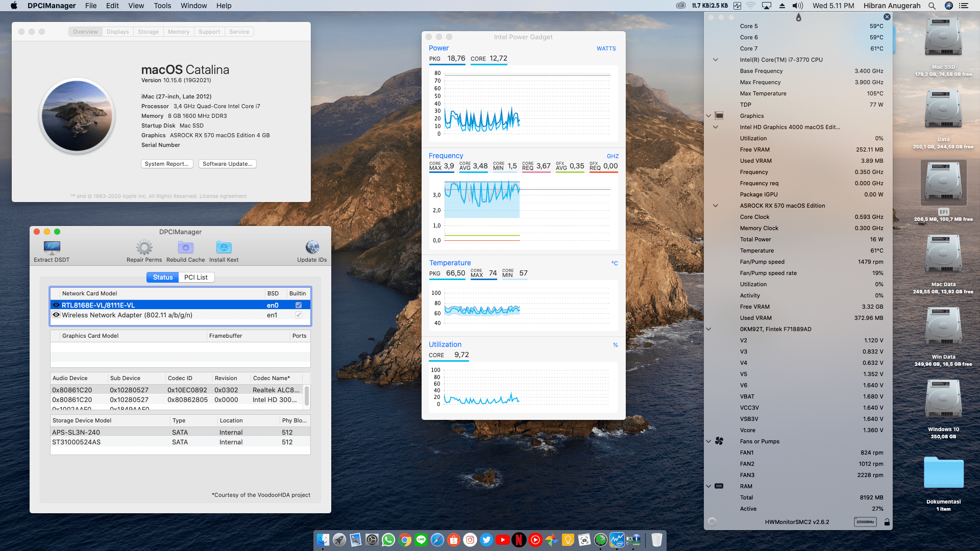This screenshot has width=980, height=551.
Task: Click the lock icon in HWMonitor footer
Action: tap(887, 522)
